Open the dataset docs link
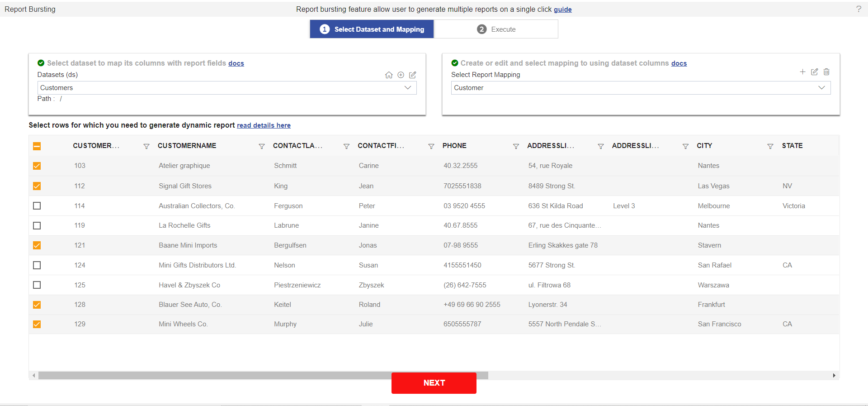This screenshot has width=868, height=406. pyautogui.click(x=236, y=63)
